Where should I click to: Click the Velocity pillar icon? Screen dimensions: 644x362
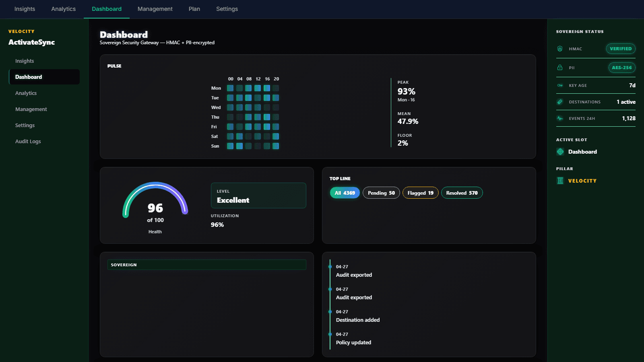pyautogui.click(x=560, y=181)
